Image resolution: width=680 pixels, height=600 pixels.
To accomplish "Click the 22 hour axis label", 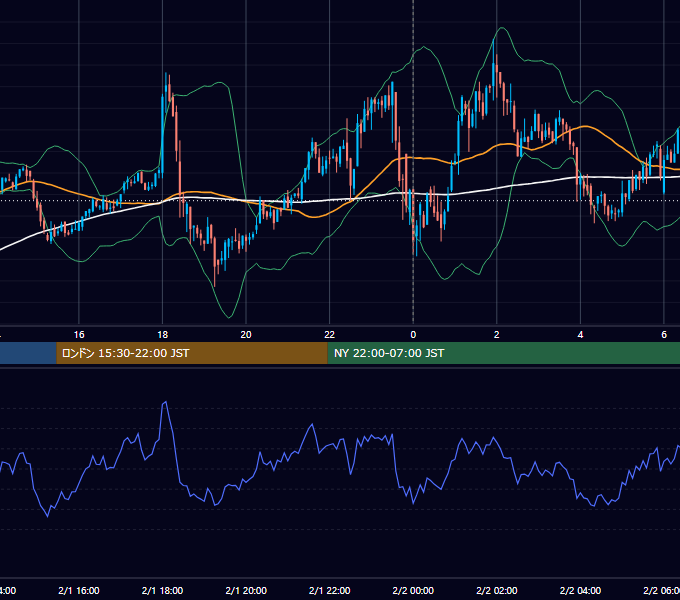I will [330, 335].
